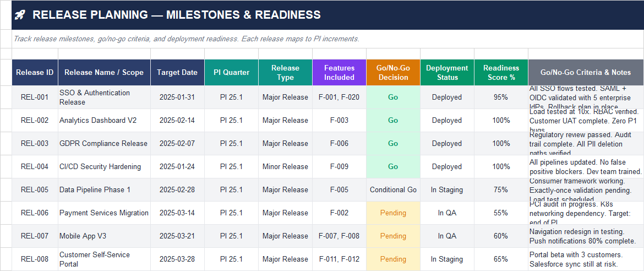
Task: Select cell REL-002
Action: click(35, 121)
